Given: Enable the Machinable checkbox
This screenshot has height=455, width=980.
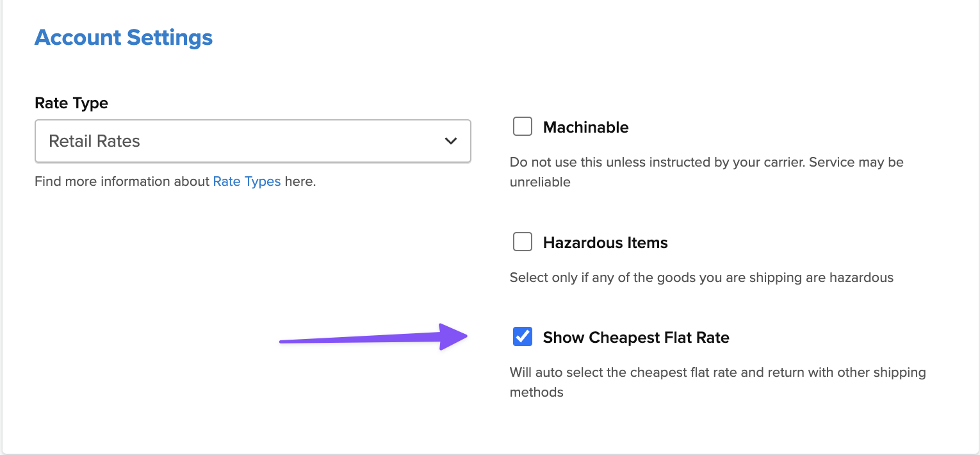Looking at the screenshot, I should tap(523, 127).
